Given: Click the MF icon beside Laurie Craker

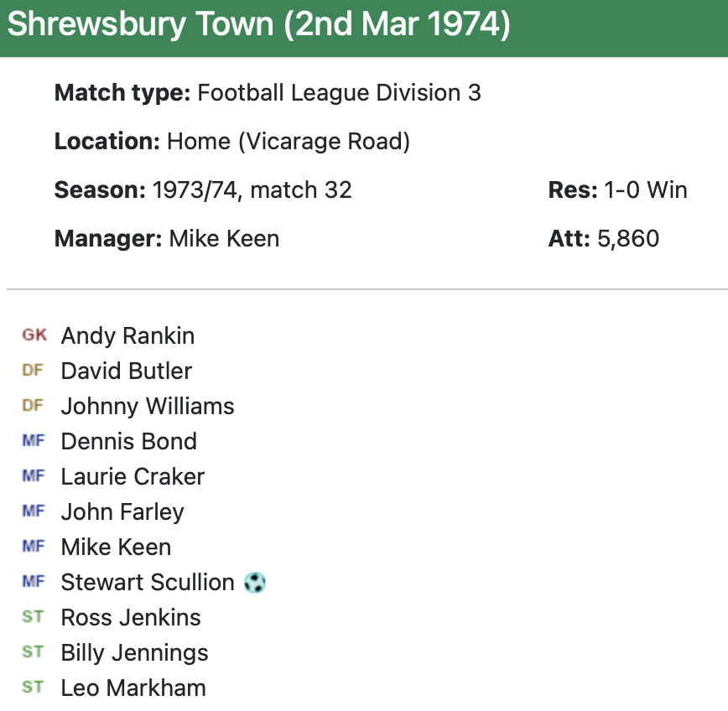Looking at the screenshot, I should 33,476.
